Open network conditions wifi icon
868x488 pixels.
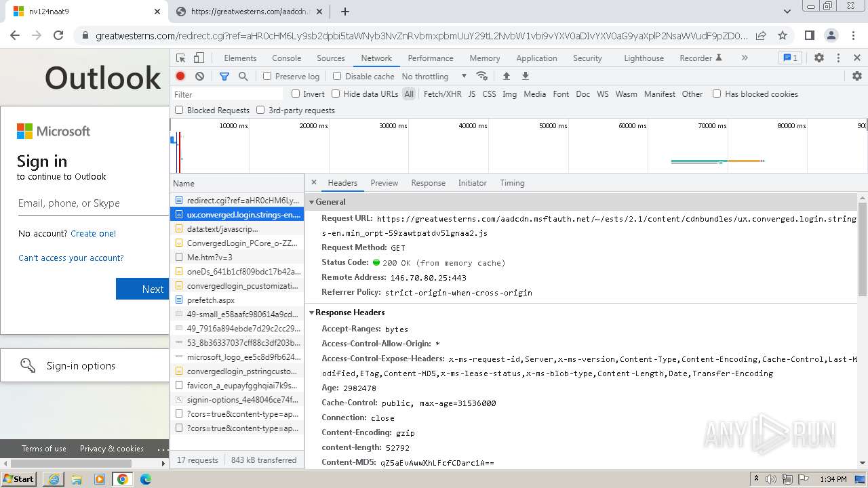482,77
